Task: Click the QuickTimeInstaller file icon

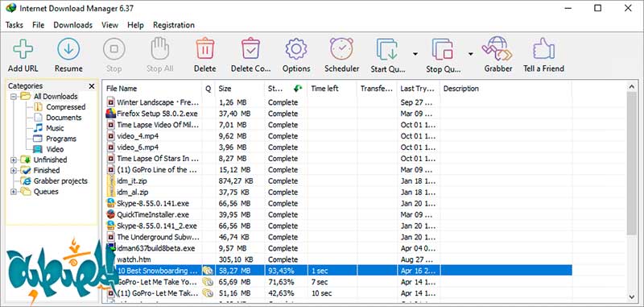Action: pyautogui.click(x=110, y=214)
